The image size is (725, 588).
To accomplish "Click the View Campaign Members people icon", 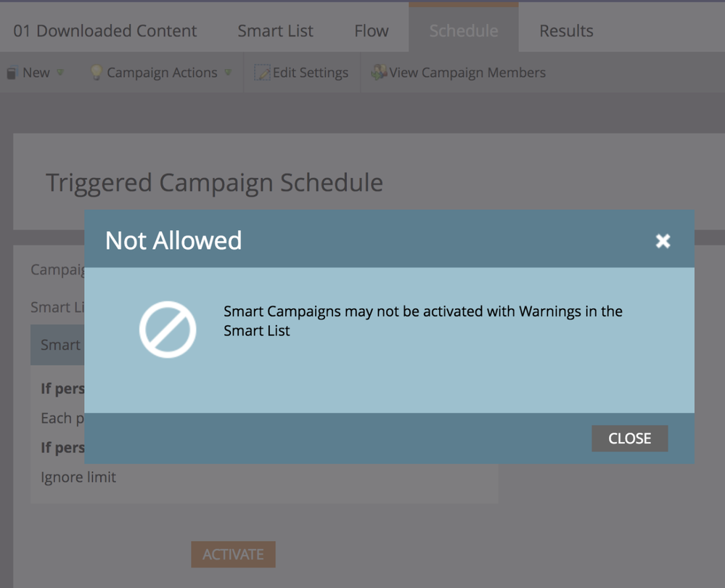I will click(x=379, y=72).
